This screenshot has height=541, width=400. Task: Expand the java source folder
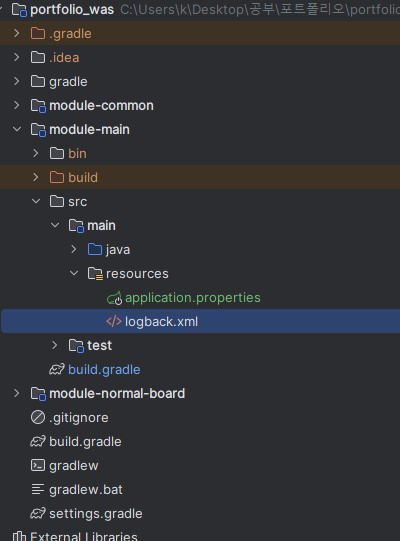pyautogui.click(x=74, y=249)
